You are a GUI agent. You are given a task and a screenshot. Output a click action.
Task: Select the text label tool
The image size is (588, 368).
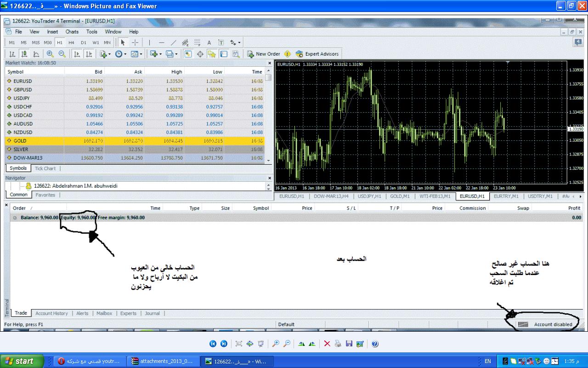pos(221,42)
